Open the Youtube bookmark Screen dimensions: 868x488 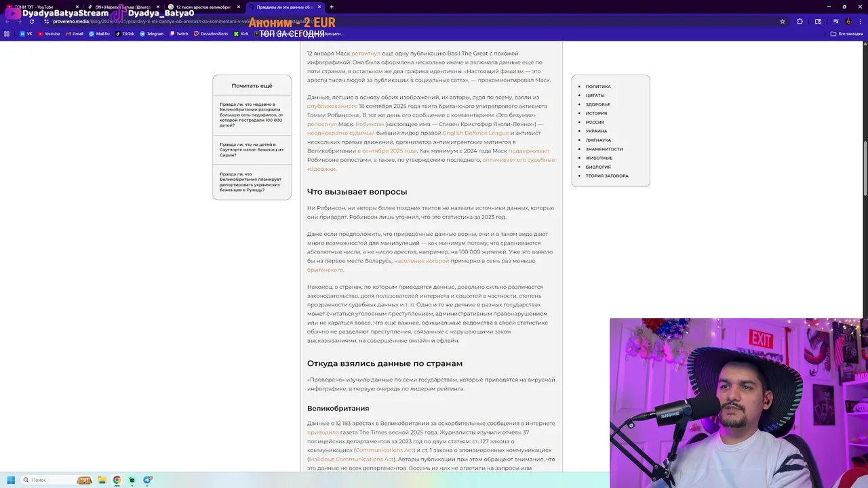pos(49,33)
